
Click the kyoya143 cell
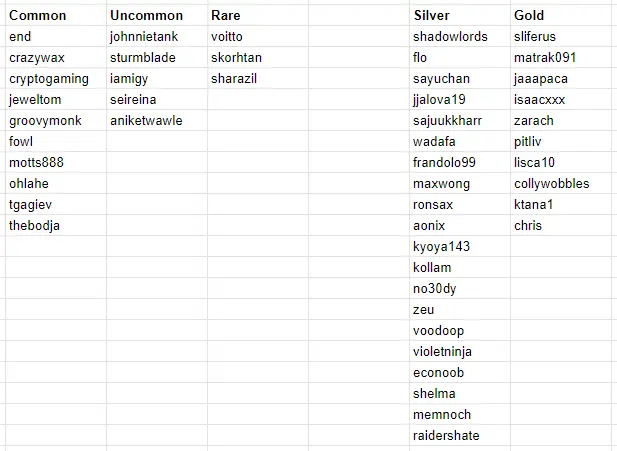[460, 246]
